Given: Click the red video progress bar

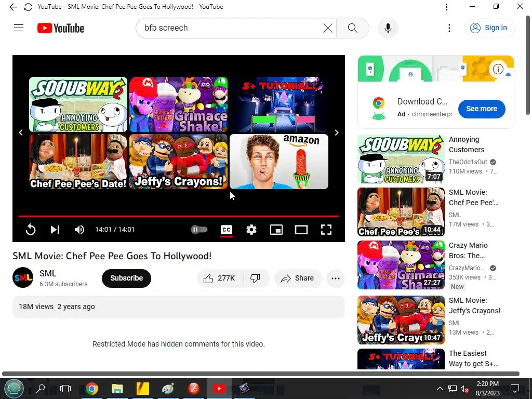Looking at the screenshot, I should pos(179,216).
